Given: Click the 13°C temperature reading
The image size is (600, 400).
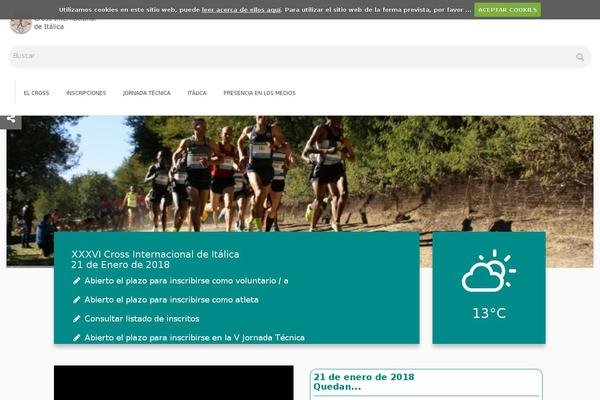Looking at the screenshot, I should [489, 313].
